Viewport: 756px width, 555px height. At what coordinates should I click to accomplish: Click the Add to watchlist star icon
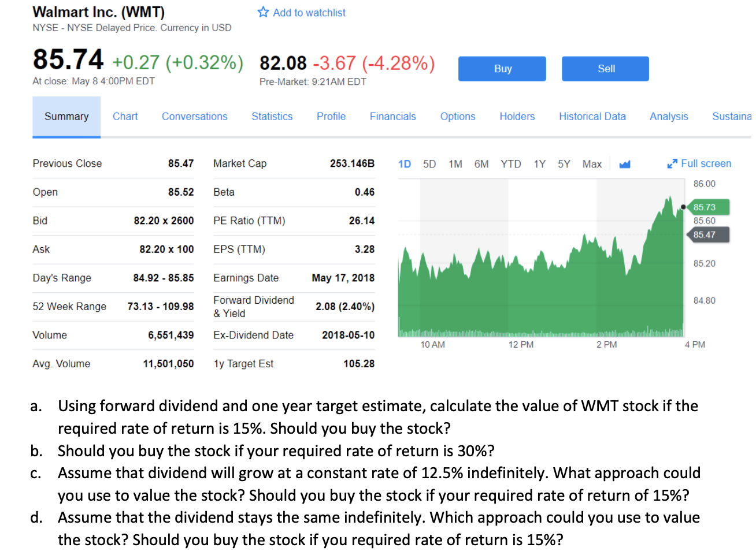tap(263, 12)
